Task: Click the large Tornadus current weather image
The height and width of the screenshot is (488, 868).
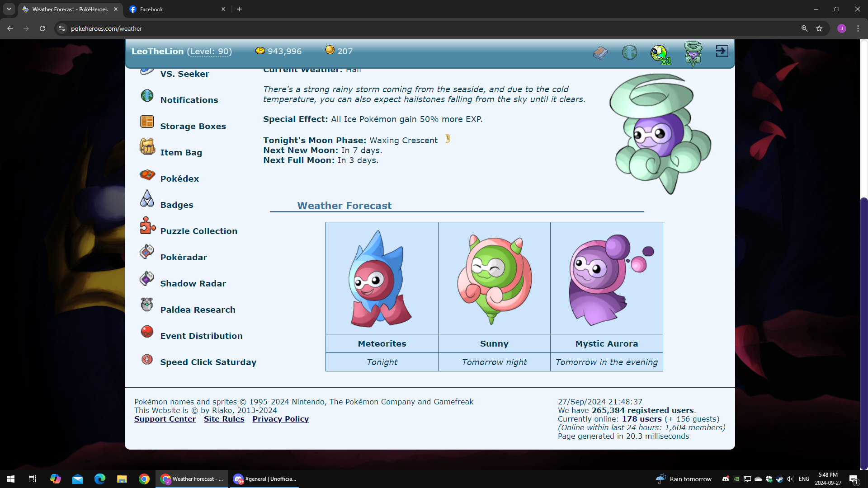Action: tap(660, 134)
